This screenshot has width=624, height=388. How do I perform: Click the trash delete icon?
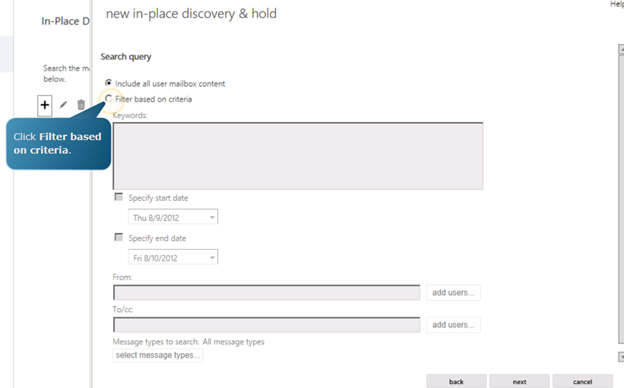point(81,105)
